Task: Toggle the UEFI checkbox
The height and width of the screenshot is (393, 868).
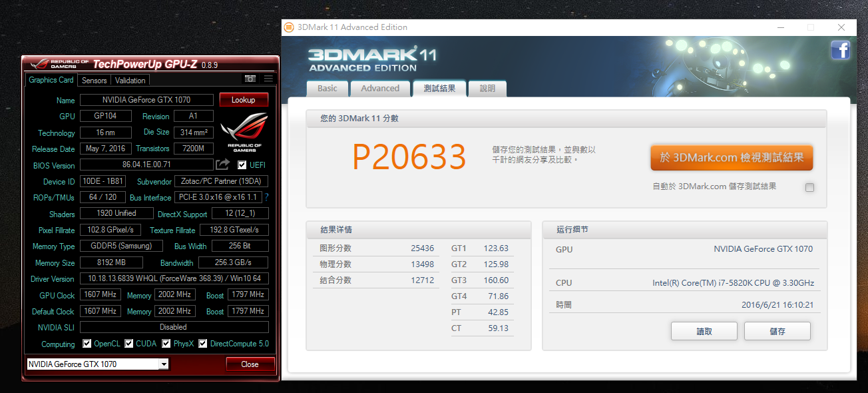Action: point(242,165)
